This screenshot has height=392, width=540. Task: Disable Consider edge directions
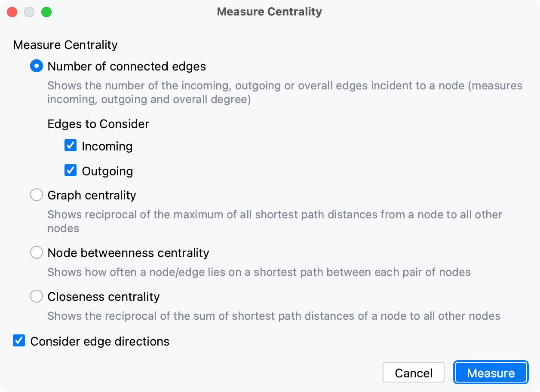(x=18, y=341)
